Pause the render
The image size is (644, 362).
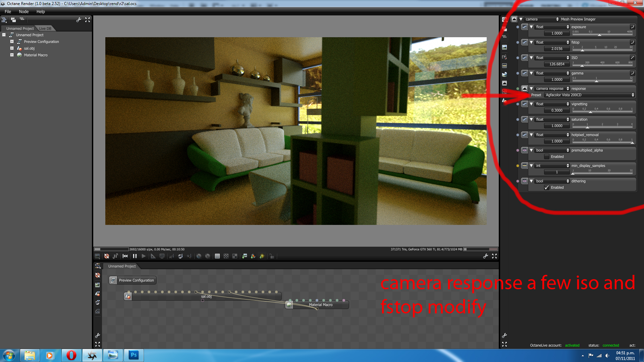[135, 256]
